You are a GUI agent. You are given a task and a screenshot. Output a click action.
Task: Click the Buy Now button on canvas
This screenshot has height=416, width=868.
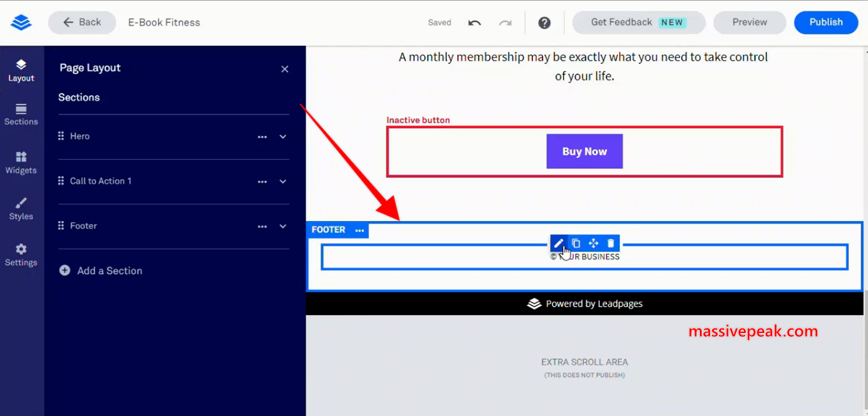(x=585, y=151)
